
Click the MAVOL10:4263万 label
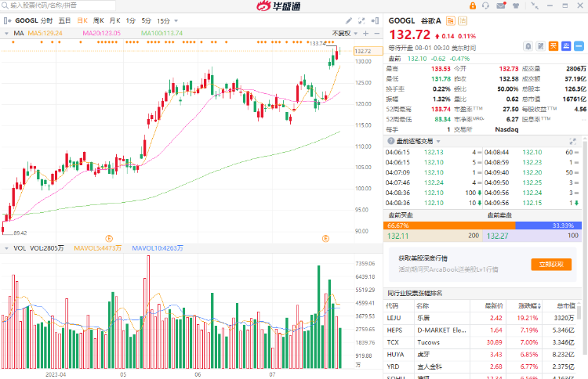click(158, 248)
